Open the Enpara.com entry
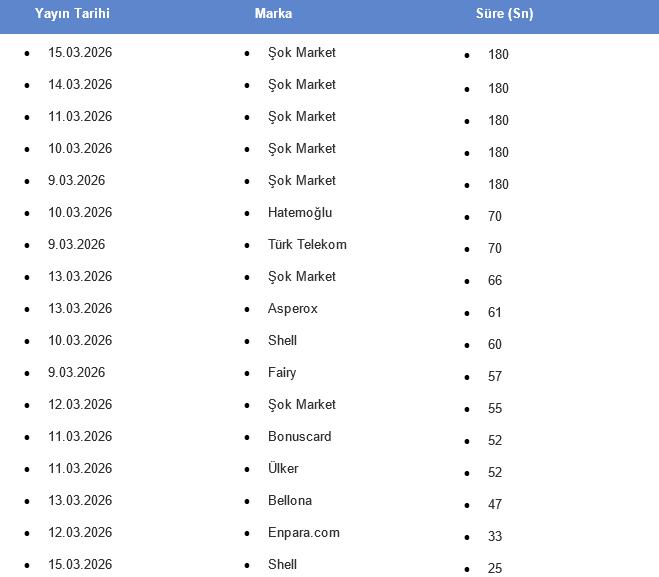The image size is (659, 577). (x=304, y=532)
